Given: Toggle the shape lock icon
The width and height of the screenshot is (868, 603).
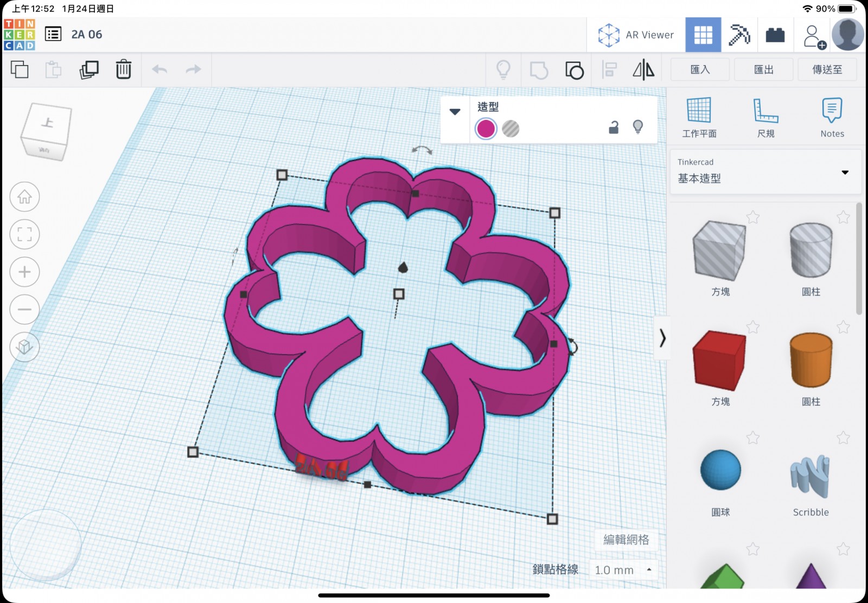Looking at the screenshot, I should pyautogui.click(x=614, y=127).
